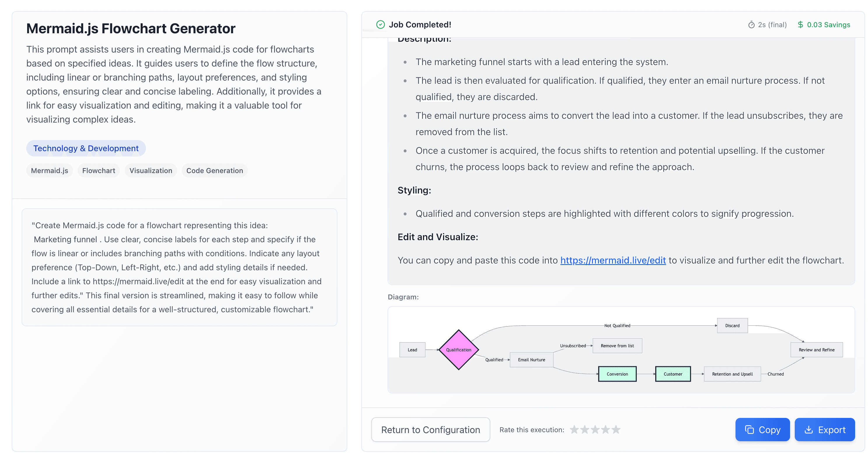The image size is (868, 457).
Task: Click the pink Qualification diamond node
Action: pyautogui.click(x=459, y=350)
